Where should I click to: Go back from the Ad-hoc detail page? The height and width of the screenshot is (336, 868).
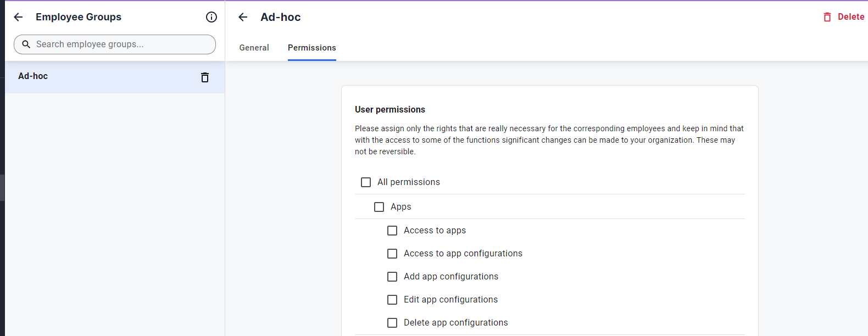pyautogui.click(x=243, y=17)
